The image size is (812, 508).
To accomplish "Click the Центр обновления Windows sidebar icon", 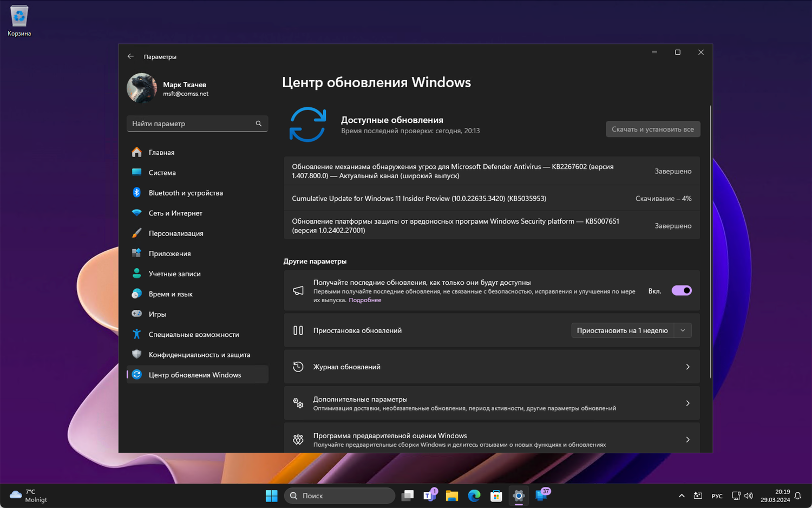I will [x=137, y=375].
